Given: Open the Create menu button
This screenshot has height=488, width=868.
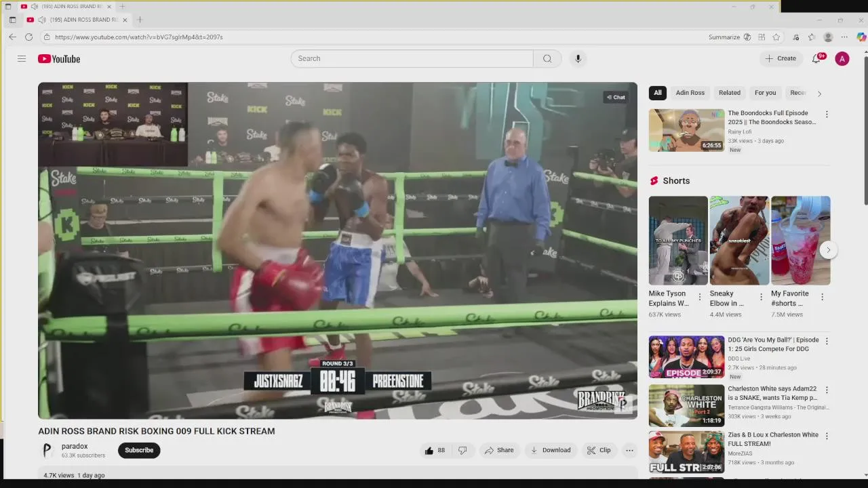Looking at the screenshot, I should pos(781,58).
